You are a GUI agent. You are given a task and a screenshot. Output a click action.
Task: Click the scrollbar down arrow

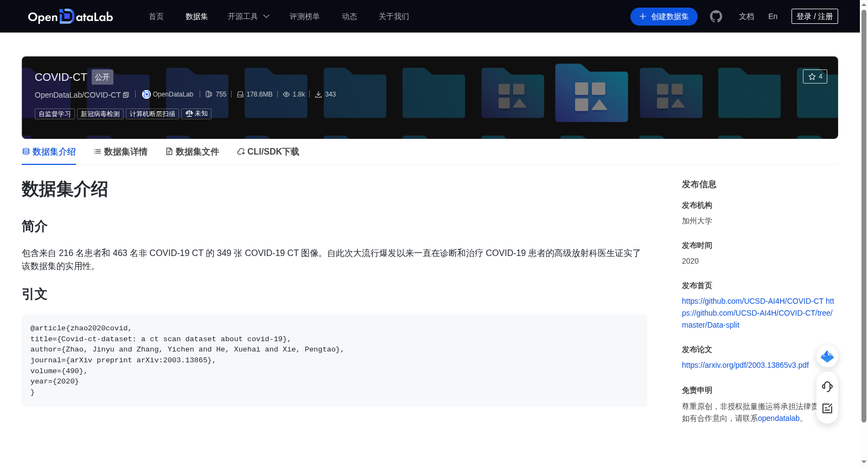tap(864, 462)
